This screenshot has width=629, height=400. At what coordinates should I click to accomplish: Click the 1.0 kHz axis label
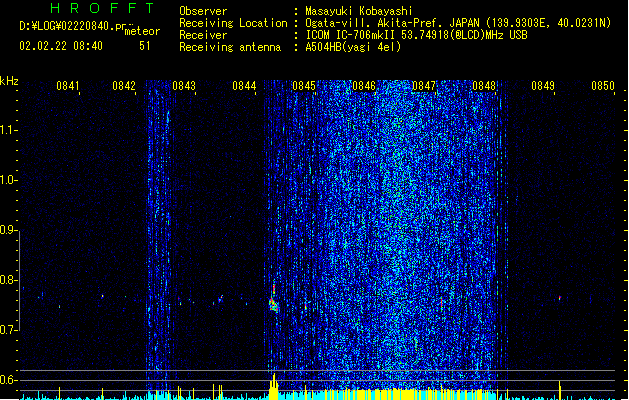pyautogui.click(x=8, y=180)
